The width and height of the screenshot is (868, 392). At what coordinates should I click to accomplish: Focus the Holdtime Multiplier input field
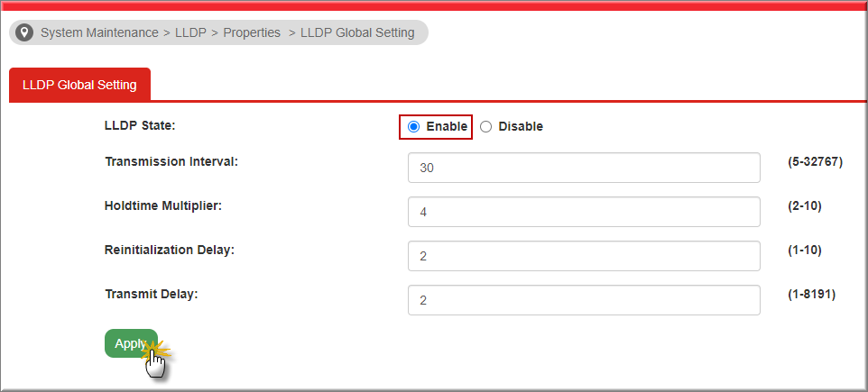(x=584, y=212)
